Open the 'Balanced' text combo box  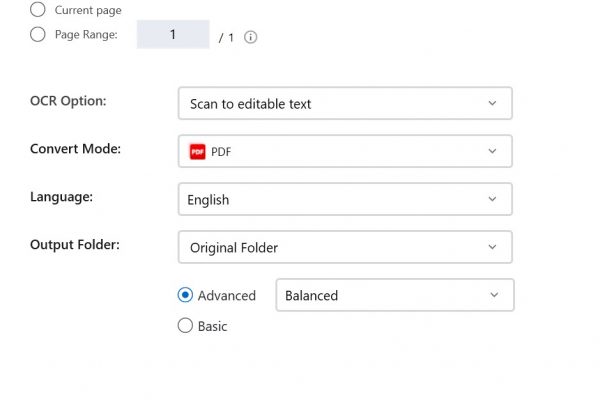pyautogui.click(x=395, y=295)
